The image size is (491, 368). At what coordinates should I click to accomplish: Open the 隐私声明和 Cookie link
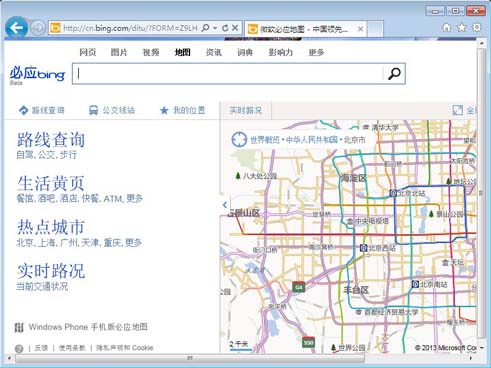point(125,348)
